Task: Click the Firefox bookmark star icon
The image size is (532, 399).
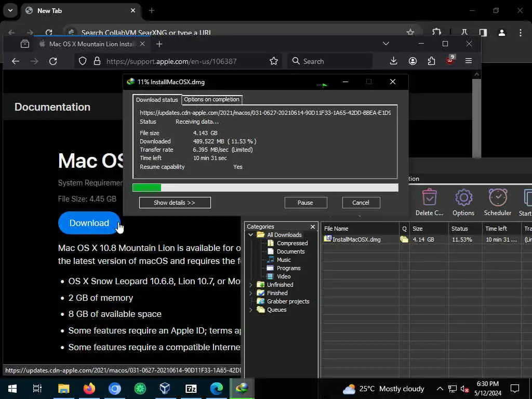Action: tap(273, 61)
